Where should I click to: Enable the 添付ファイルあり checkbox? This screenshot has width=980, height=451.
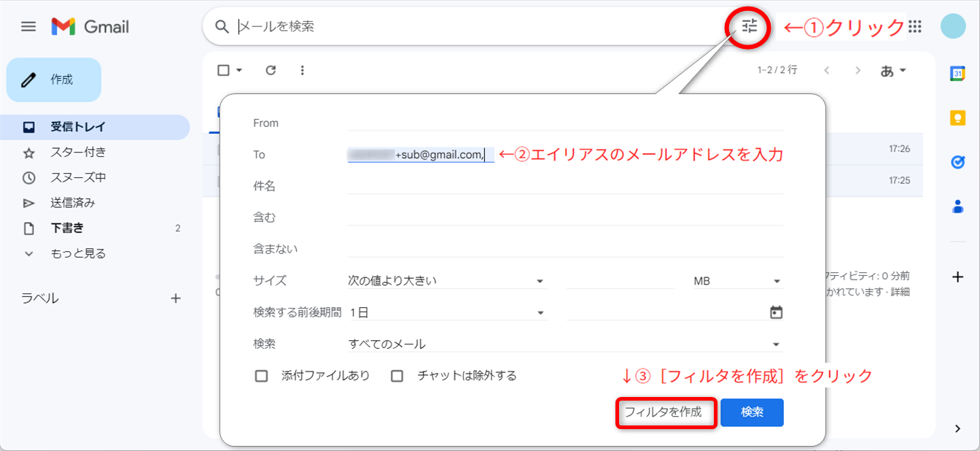[x=262, y=376]
